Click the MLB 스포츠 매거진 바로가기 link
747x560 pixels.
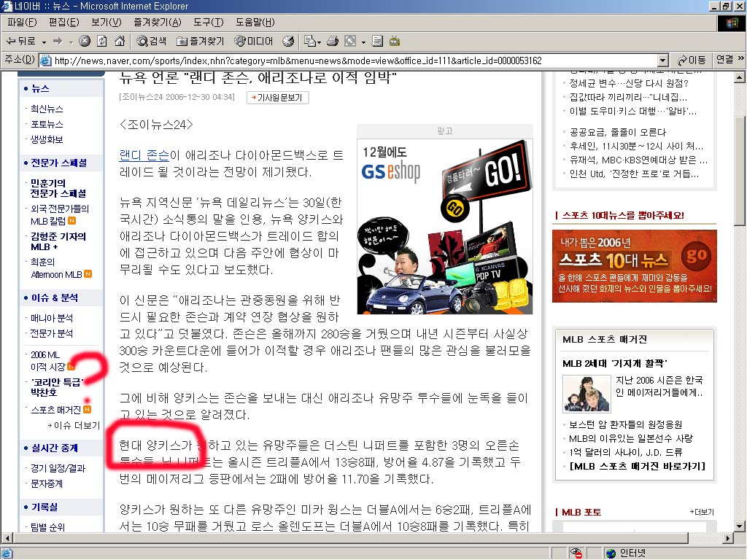tap(637, 466)
